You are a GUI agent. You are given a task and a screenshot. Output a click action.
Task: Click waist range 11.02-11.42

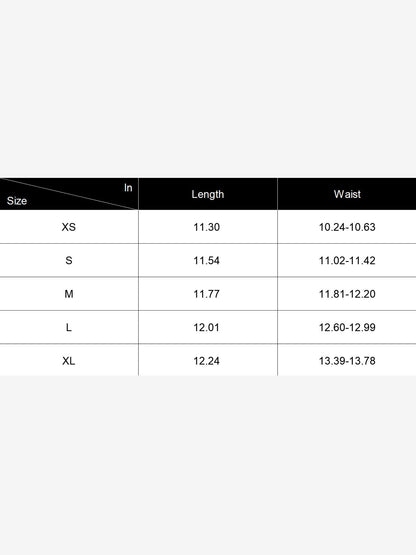coord(347,261)
